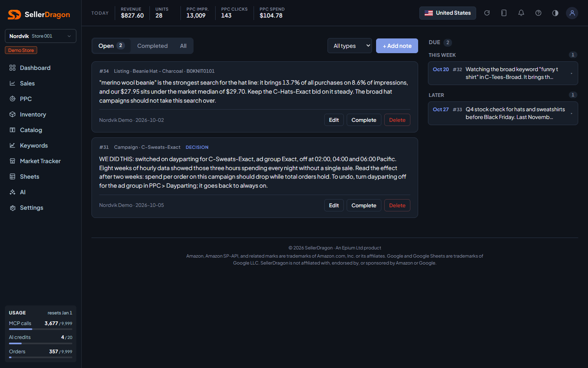The height and width of the screenshot is (368, 588).
Task: Navigate to Inventory in the sidebar
Action: pyautogui.click(x=40, y=114)
